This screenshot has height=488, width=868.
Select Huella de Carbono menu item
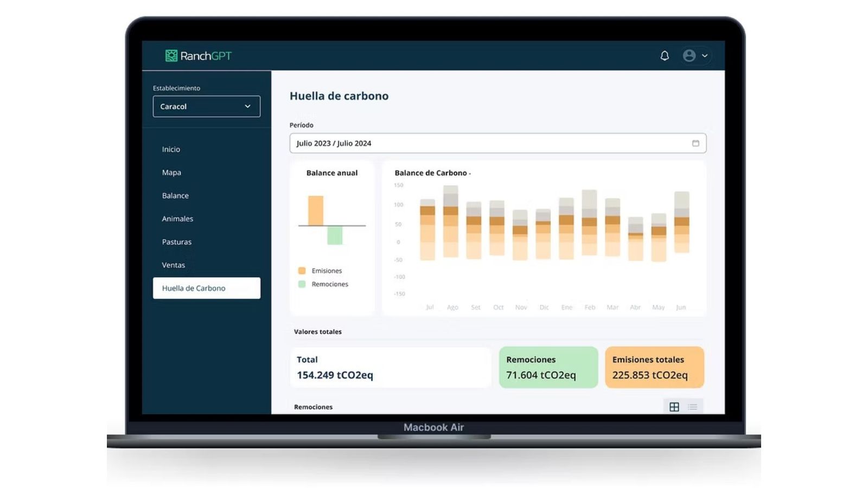tap(194, 288)
